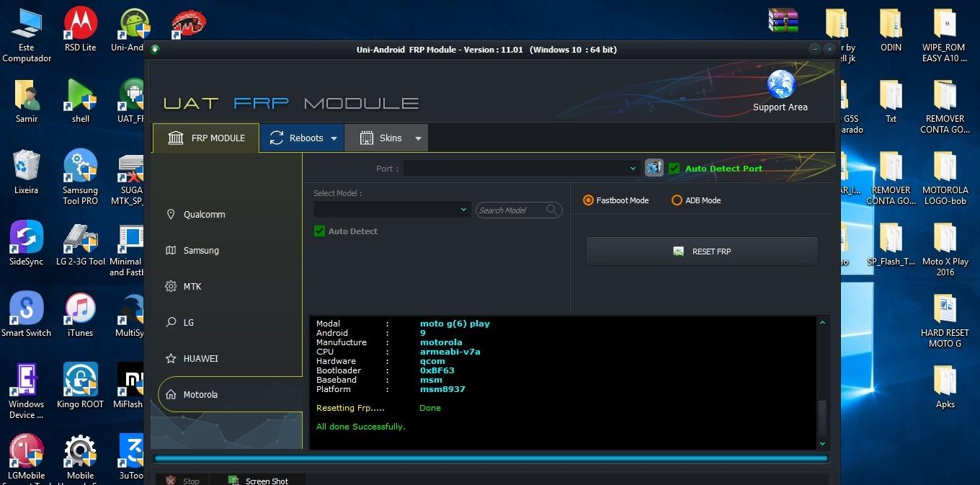Click the RESET FRP button
Image resolution: width=980 pixels, height=485 pixels.
coord(702,252)
